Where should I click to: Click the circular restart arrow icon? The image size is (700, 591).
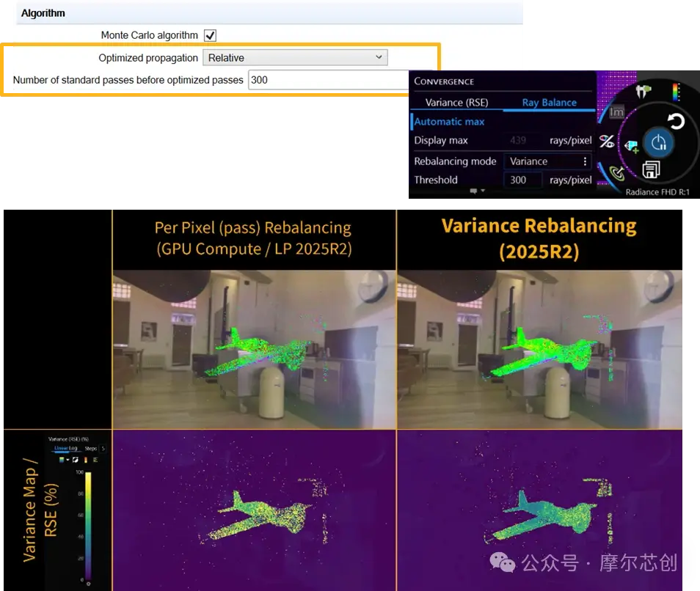click(676, 121)
